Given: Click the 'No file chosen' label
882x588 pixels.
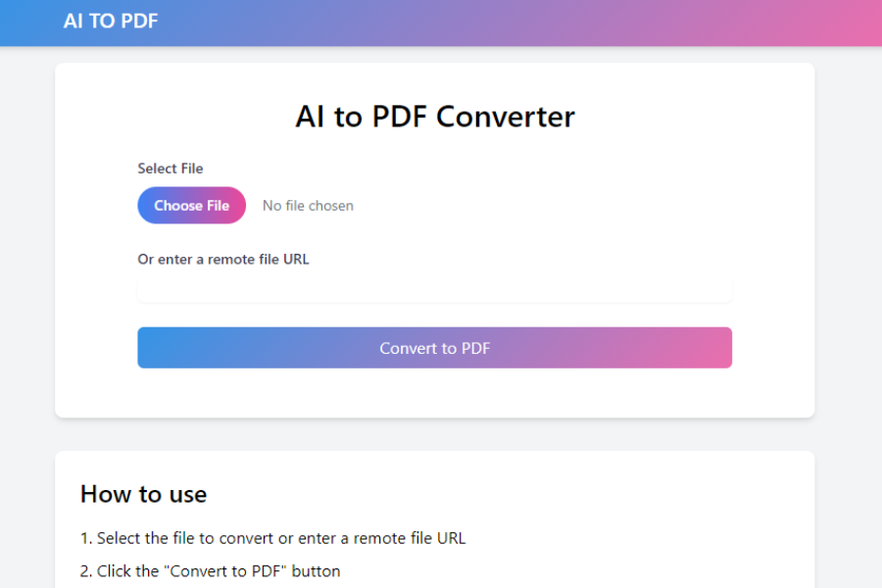Looking at the screenshot, I should (307, 205).
